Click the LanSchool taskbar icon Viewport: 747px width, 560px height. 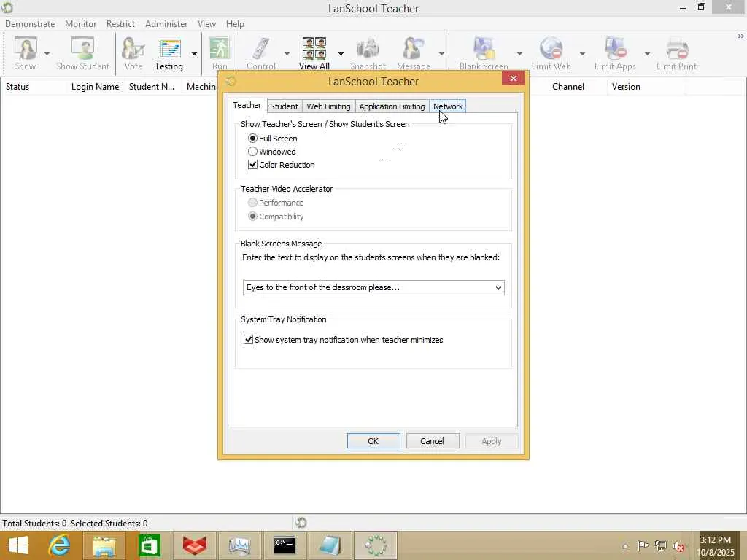[x=376, y=545]
